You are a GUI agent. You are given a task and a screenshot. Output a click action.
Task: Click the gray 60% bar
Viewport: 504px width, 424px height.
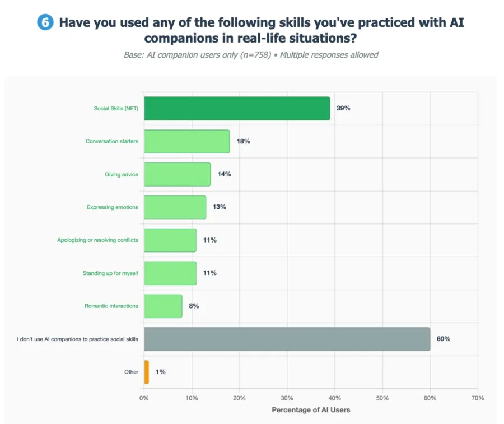(287, 339)
